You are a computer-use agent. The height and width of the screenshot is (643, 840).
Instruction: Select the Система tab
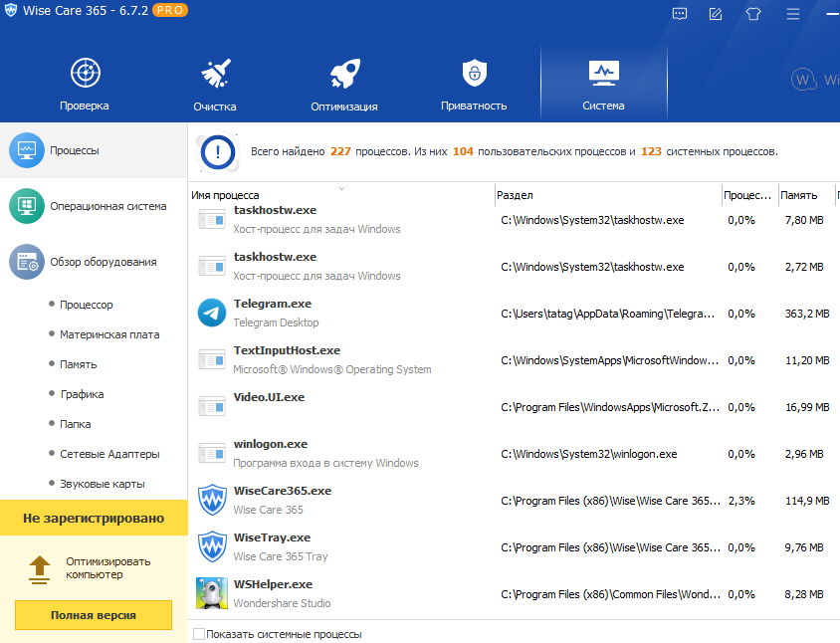tap(604, 84)
